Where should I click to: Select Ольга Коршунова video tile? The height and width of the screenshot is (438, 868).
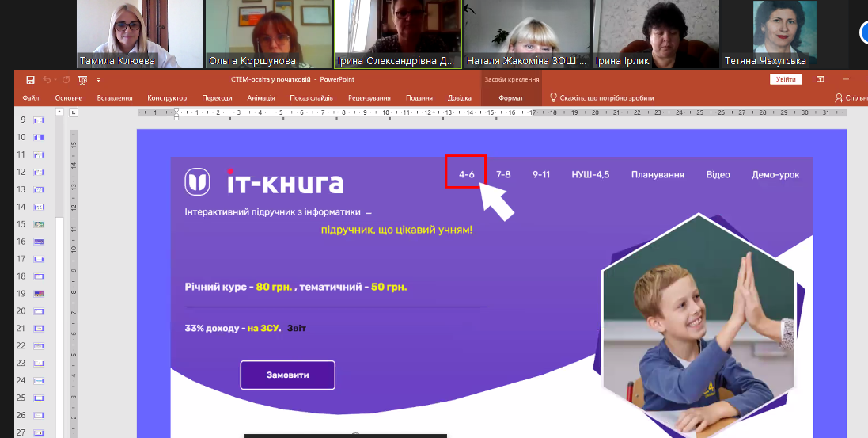pos(269,34)
